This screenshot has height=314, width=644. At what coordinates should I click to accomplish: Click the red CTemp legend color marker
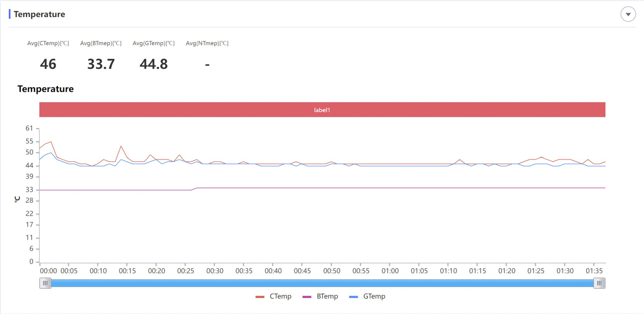click(x=260, y=297)
